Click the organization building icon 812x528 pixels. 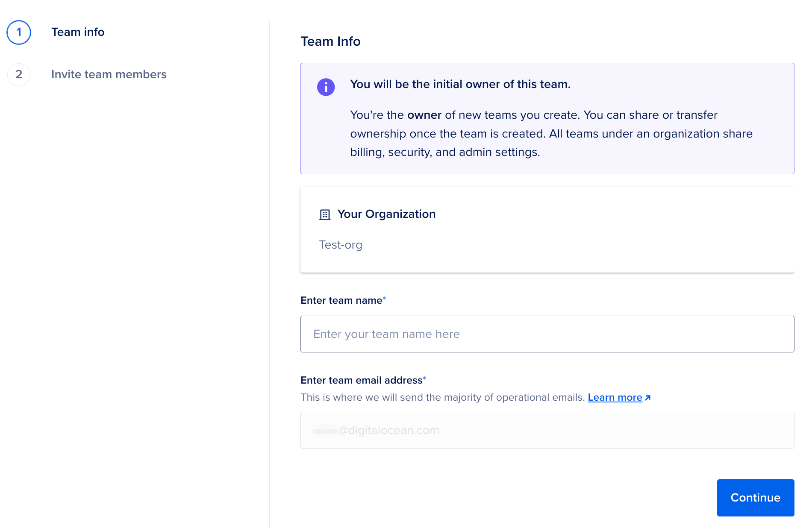pos(325,214)
